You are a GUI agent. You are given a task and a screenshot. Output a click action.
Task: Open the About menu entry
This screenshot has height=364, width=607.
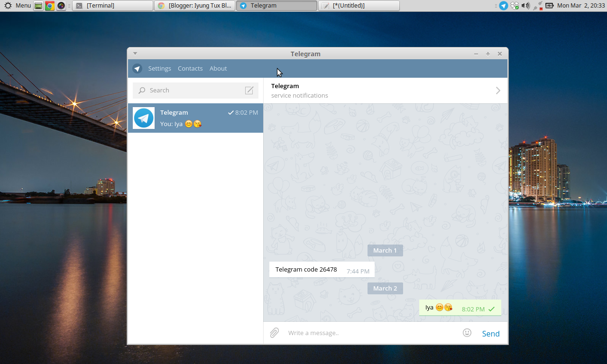coord(218,68)
